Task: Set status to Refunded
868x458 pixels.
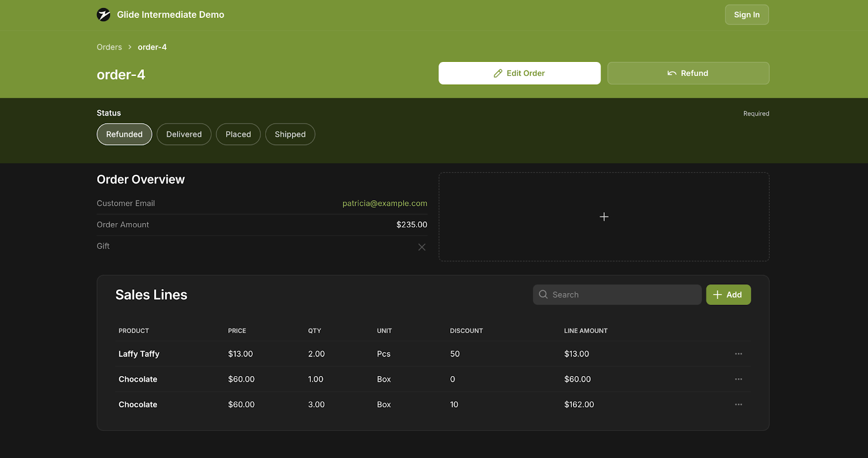Action: click(124, 135)
